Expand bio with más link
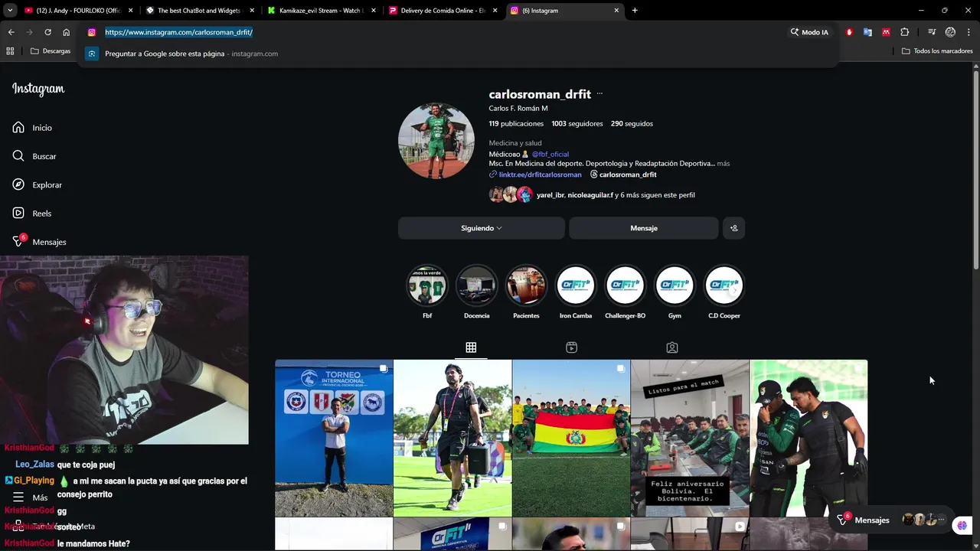The width and height of the screenshot is (980, 551). click(x=724, y=164)
